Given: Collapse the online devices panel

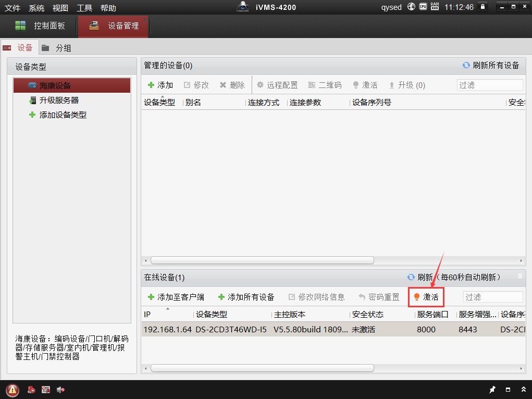Looking at the screenshot, I should pyautogui.click(x=519, y=277).
